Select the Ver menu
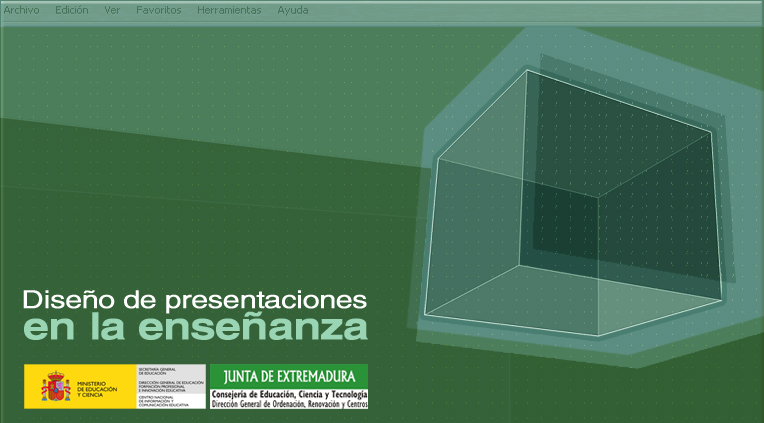Screen dimensions: 764x423 (112, 10)
